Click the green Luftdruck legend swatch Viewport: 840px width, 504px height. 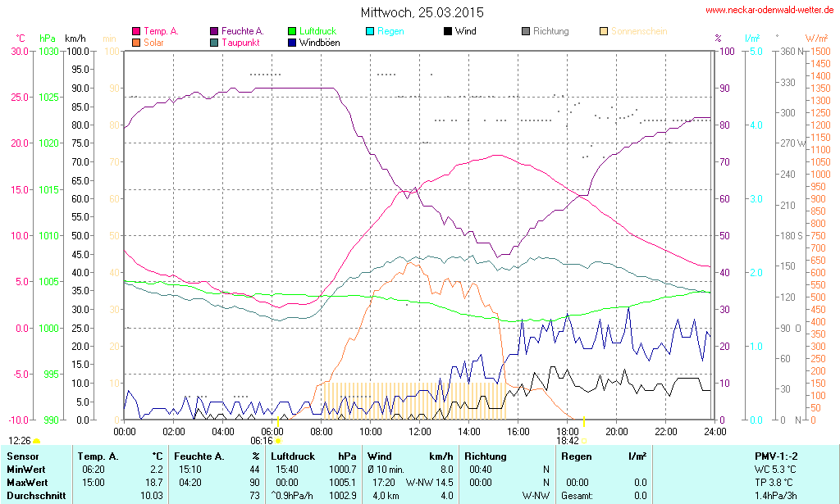coord(292,31)
